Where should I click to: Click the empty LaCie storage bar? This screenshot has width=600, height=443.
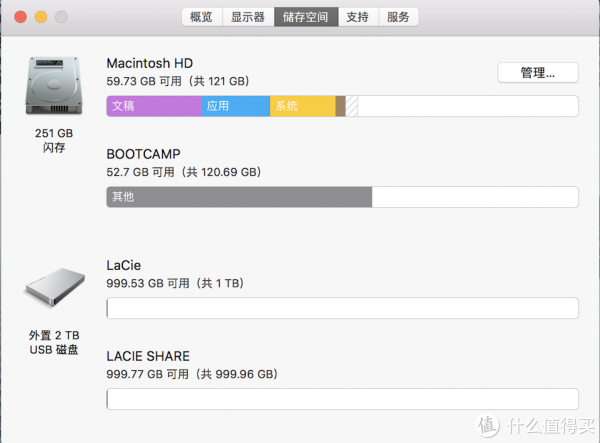(342, 308)
